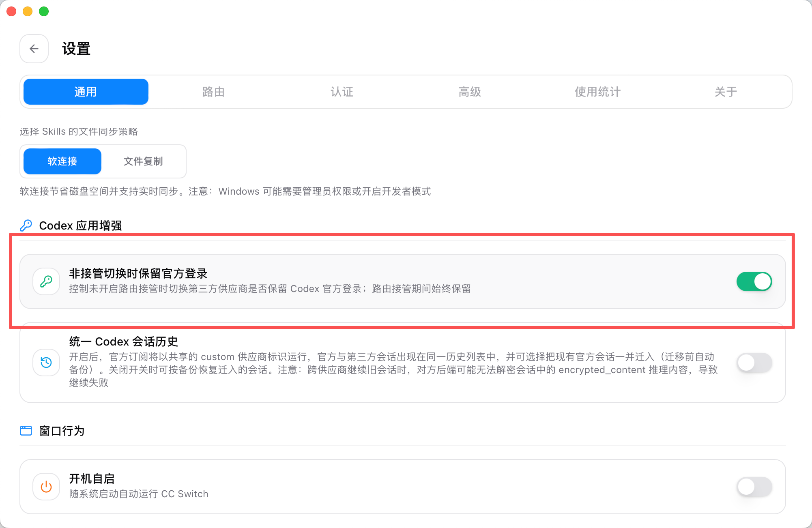Click the 窗口行为 section heading
This screenshot has height=528, width=812.
tap(62, 431)
